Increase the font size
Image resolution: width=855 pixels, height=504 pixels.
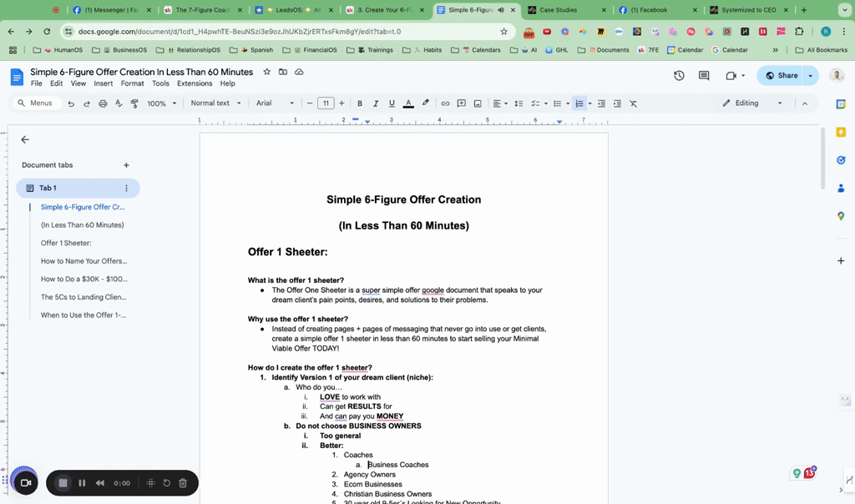(x=341, y=103)
